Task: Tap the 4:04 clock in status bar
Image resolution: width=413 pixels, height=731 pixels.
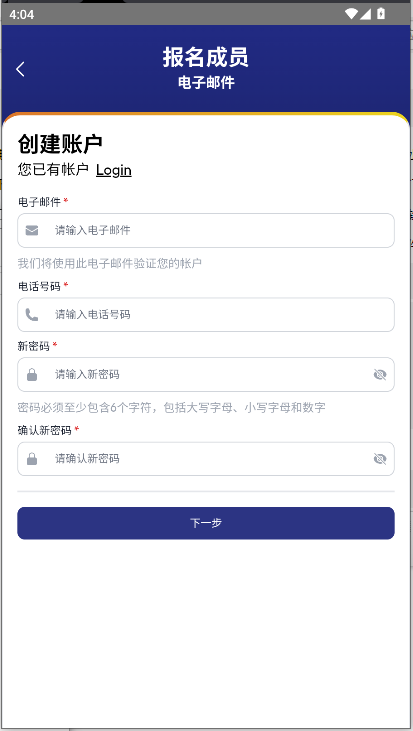Action: click(x=21, y=14)
